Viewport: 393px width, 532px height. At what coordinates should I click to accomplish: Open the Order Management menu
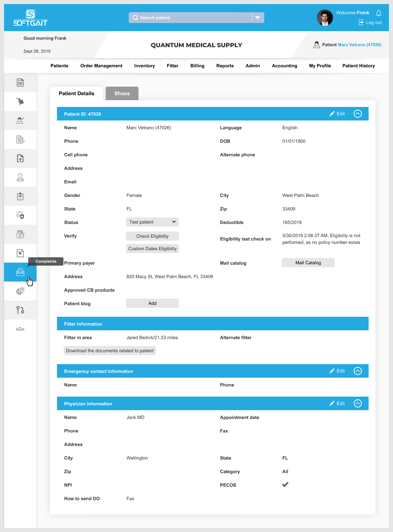(x=101, y=66)
